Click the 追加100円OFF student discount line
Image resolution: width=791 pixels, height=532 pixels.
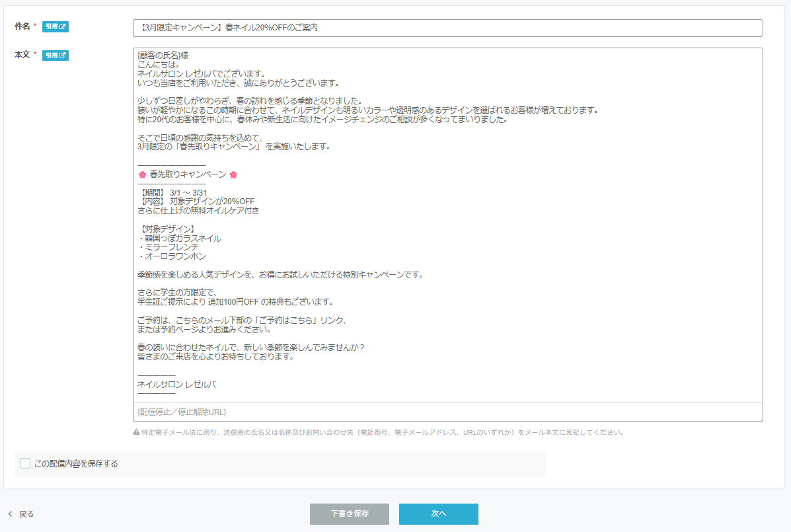pyautogui.click(x=235, y=302)
